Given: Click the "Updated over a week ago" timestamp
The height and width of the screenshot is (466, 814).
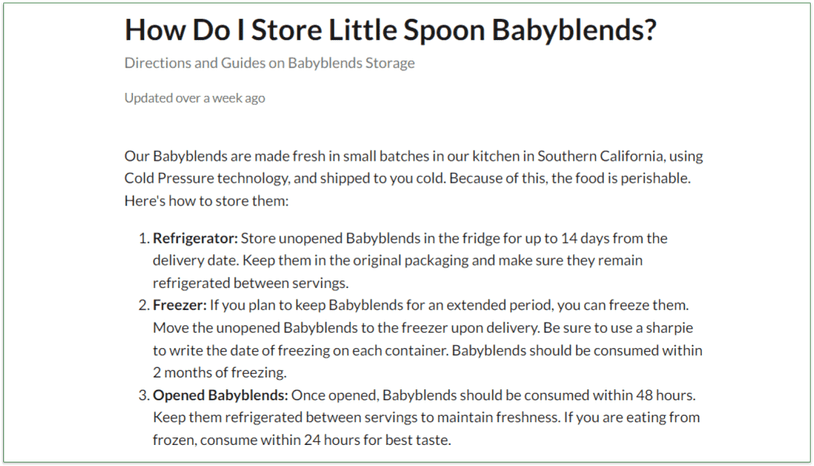Looking at the screenshot, I should point(194,98).
